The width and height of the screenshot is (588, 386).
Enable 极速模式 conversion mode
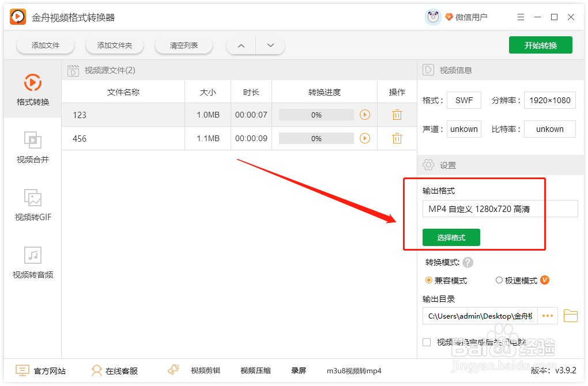coord(499,280)
